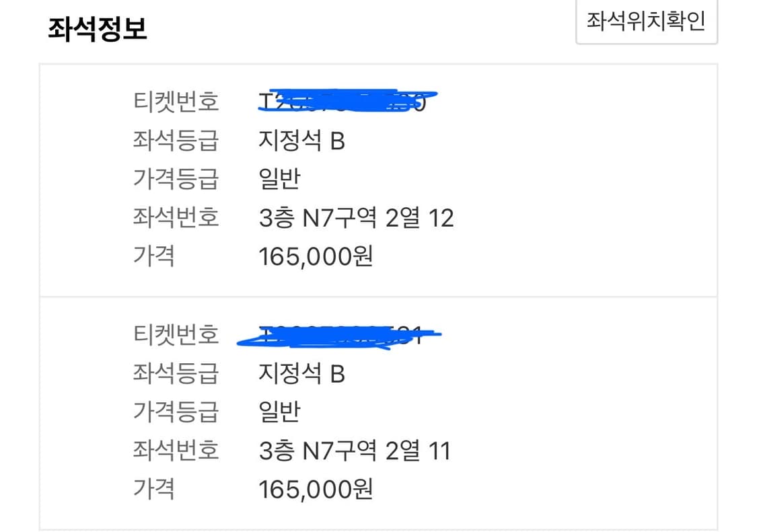
Task: Click the first ticket's 좌석등급 label
Action: pyautogui.click(x=176, y=141)
